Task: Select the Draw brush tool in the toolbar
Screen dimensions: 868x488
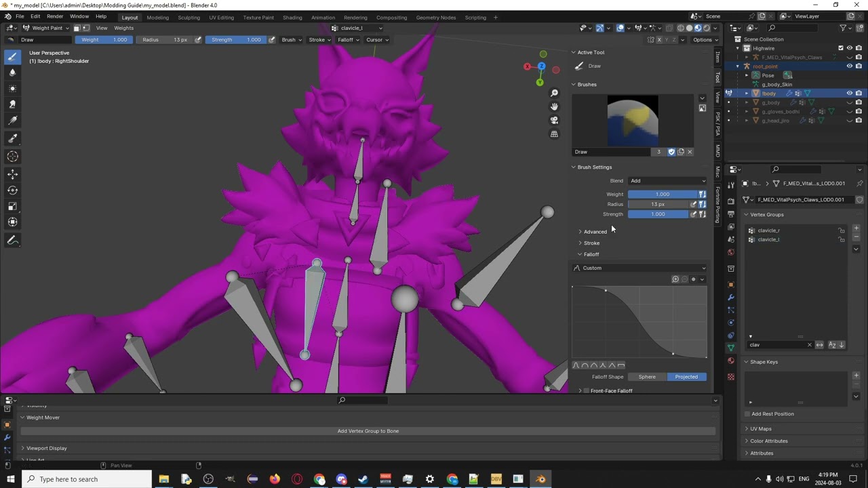Action: (12, 57)
